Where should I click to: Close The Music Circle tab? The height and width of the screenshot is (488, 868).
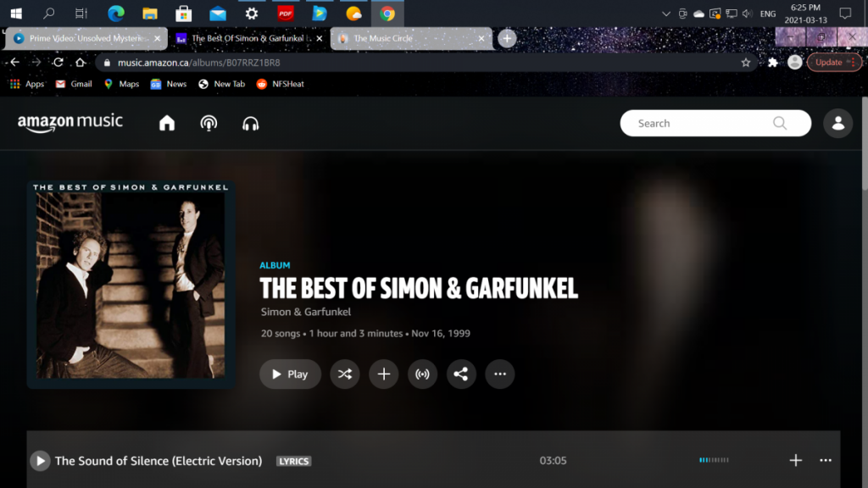[481, 38]
